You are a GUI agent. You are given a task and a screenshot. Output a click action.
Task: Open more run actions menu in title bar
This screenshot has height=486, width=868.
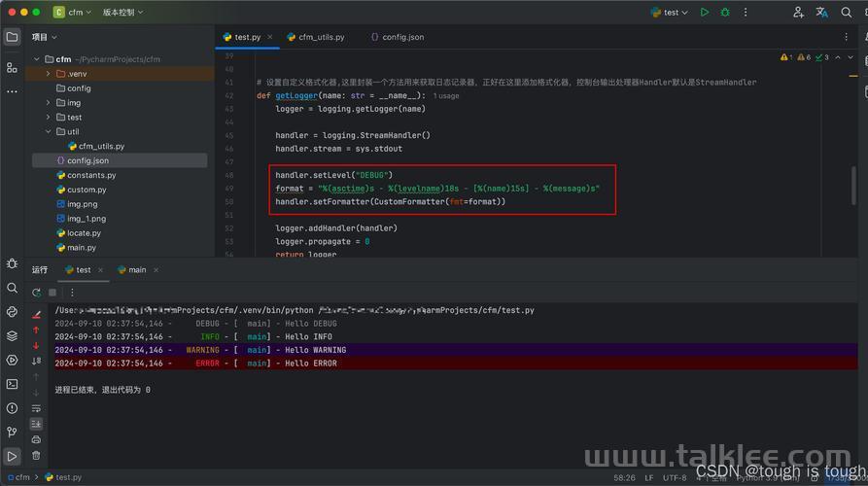click(x=746, y=13)
